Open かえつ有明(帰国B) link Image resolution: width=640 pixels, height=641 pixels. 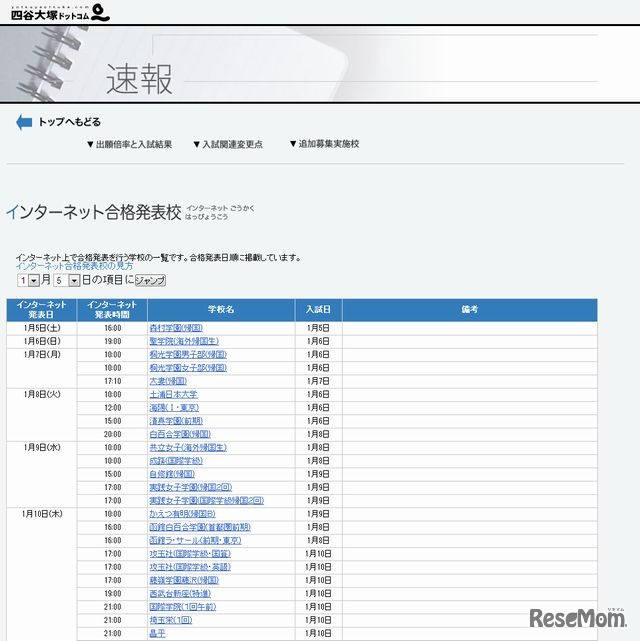(x=182, y=514)
